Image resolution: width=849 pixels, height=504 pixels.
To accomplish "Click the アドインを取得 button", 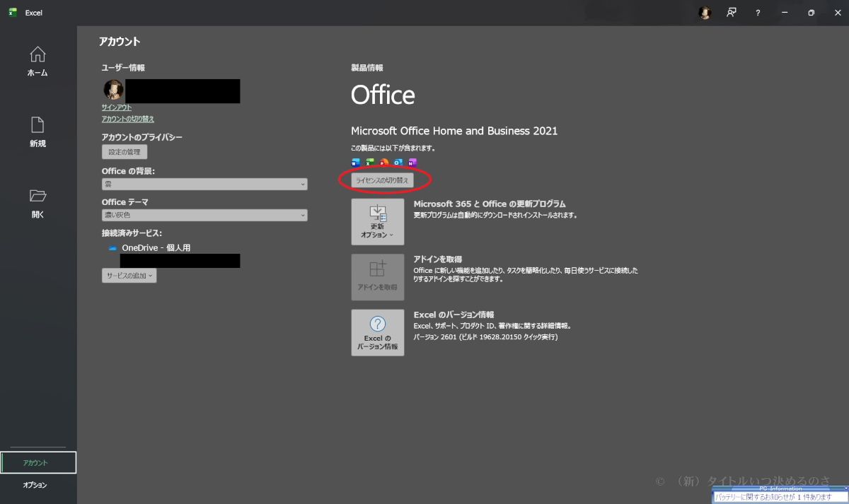I will pyautogui.click(x=378, y=277).
